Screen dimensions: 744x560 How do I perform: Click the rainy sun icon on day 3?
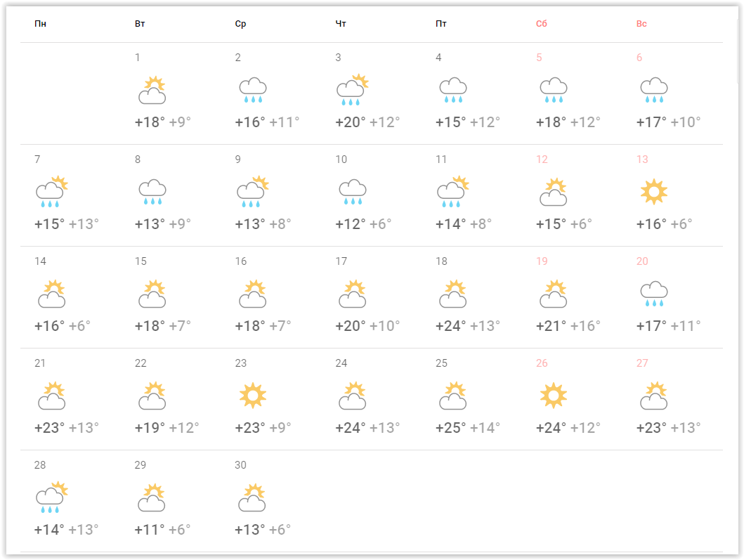click(x=353, y=90)
